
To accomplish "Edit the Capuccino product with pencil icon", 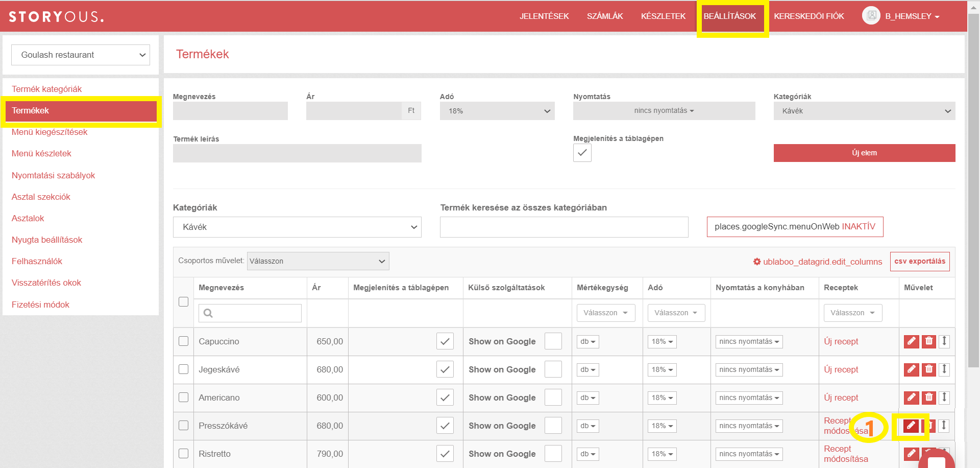I will click(x=911, y=341).
